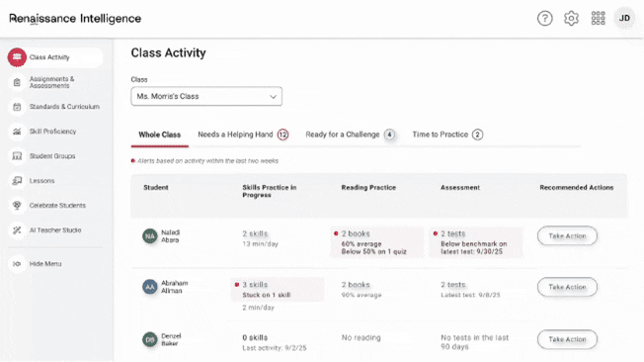Click Denzel Baker's 'No reading' cell
The image size is (644, 362).
(362, 337)
